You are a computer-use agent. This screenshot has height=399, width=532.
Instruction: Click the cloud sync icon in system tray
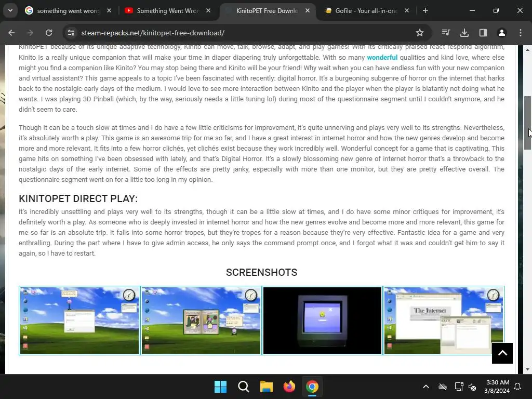(443, 387)
